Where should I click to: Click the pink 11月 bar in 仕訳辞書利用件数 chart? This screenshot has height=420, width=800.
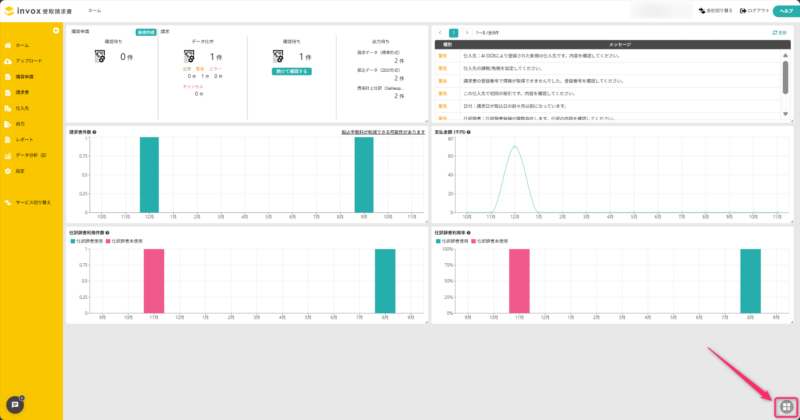(x=154, y=281)
